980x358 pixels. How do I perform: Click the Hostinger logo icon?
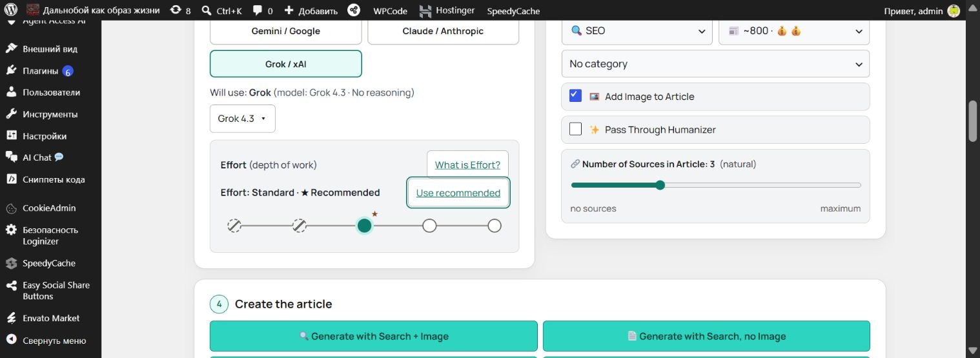[x=425, y=11]
